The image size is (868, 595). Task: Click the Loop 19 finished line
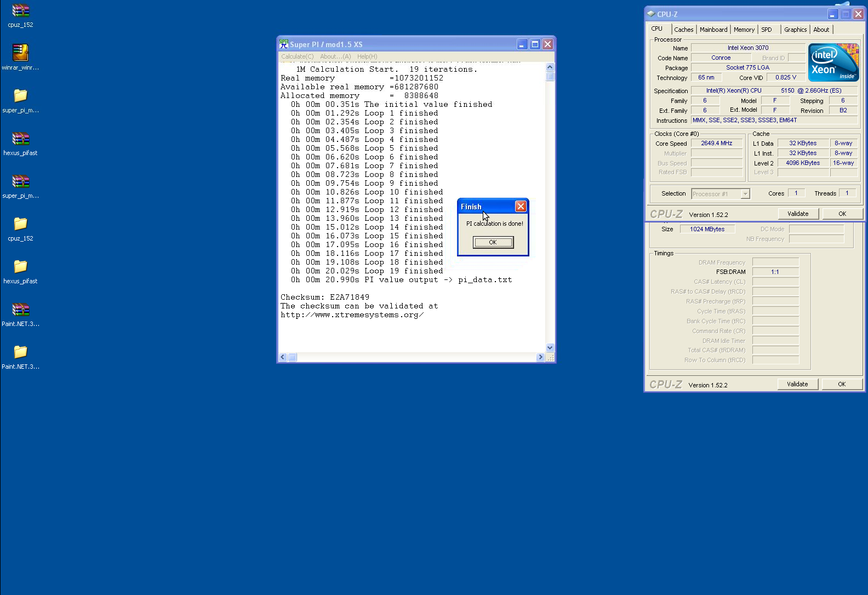367,271
